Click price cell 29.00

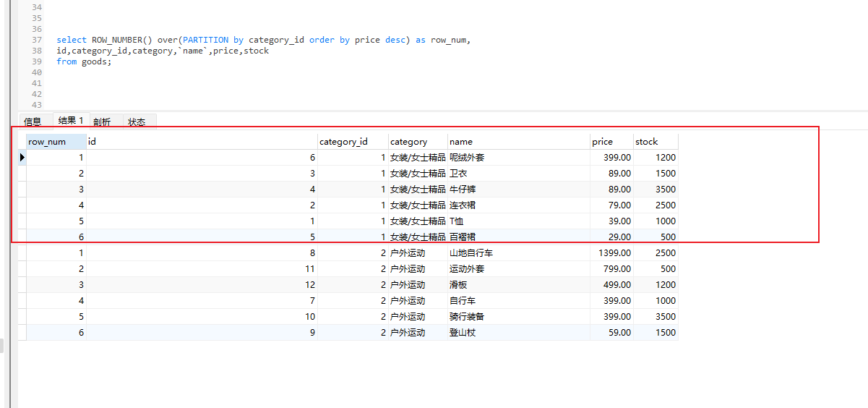point(611,237)
